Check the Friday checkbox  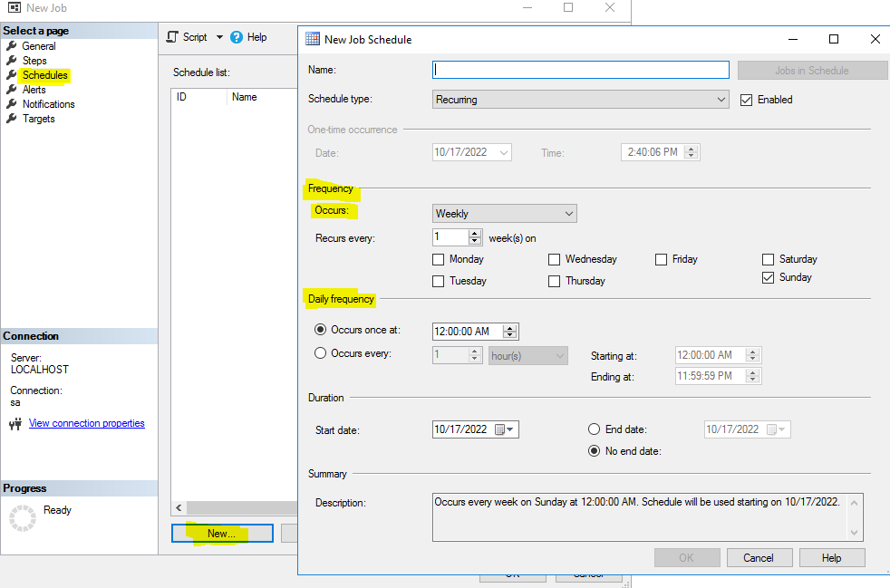661,259
